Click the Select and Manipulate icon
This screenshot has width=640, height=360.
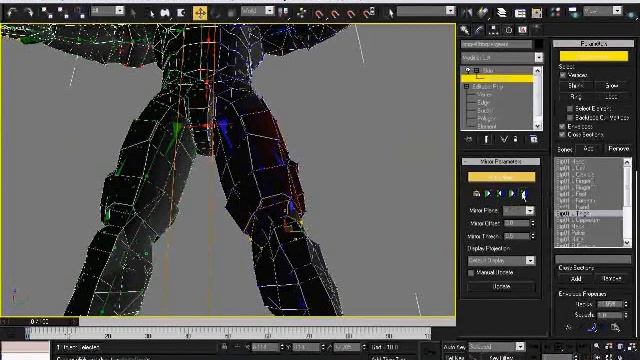point(302,13)
